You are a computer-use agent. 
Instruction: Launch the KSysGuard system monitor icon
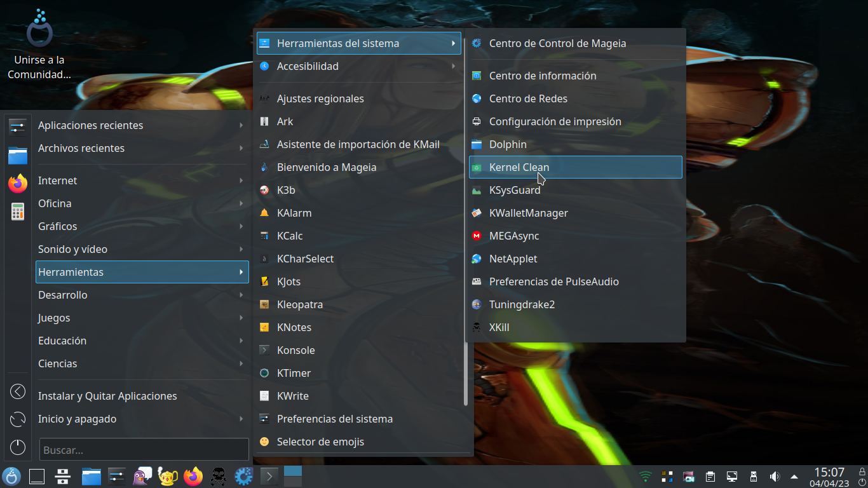click(477, 190)
